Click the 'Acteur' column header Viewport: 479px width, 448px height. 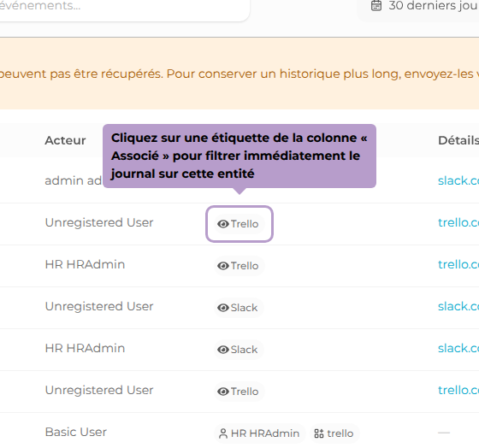[65, 140]
